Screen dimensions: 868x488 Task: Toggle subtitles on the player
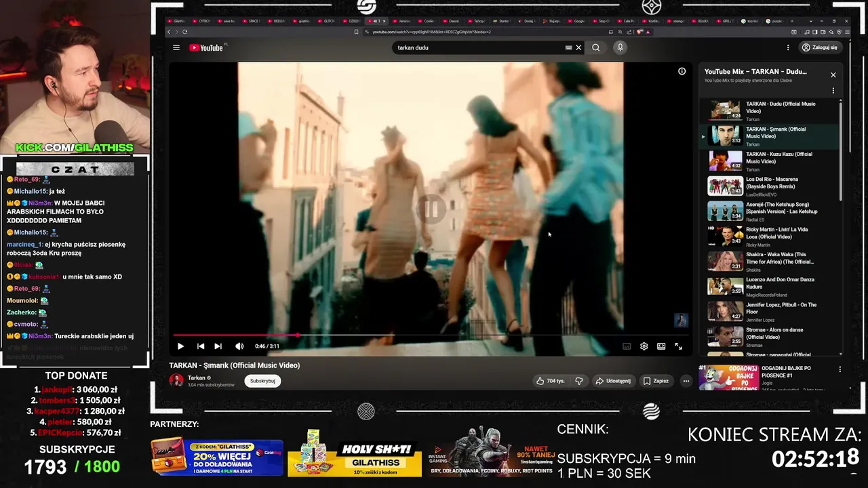[627, 346]
